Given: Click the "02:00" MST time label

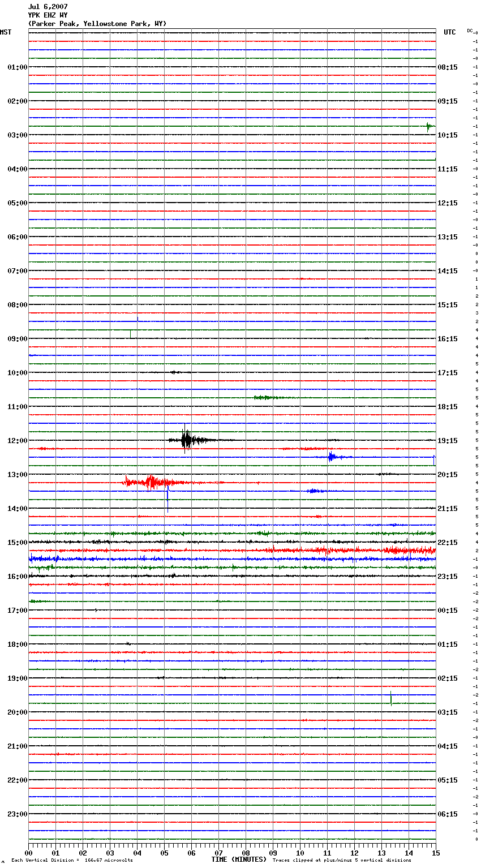Looking at the screenshot, I should pyautogui.click(x=18, y=101).
